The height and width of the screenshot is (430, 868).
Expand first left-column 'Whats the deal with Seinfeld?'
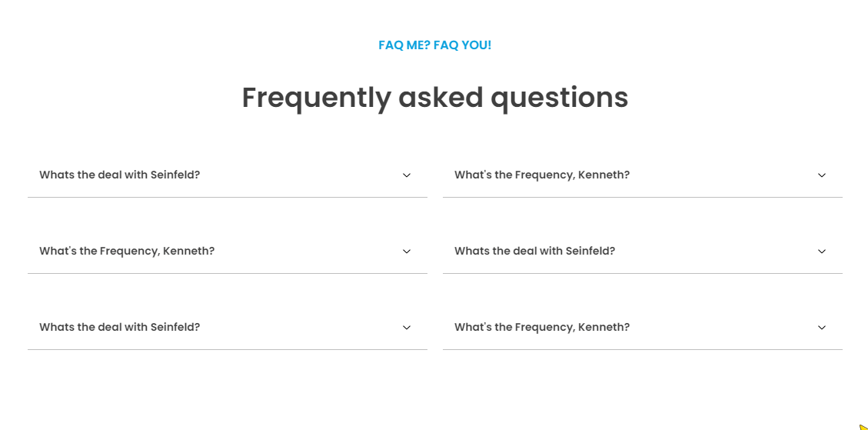click(x=228, y=175)
